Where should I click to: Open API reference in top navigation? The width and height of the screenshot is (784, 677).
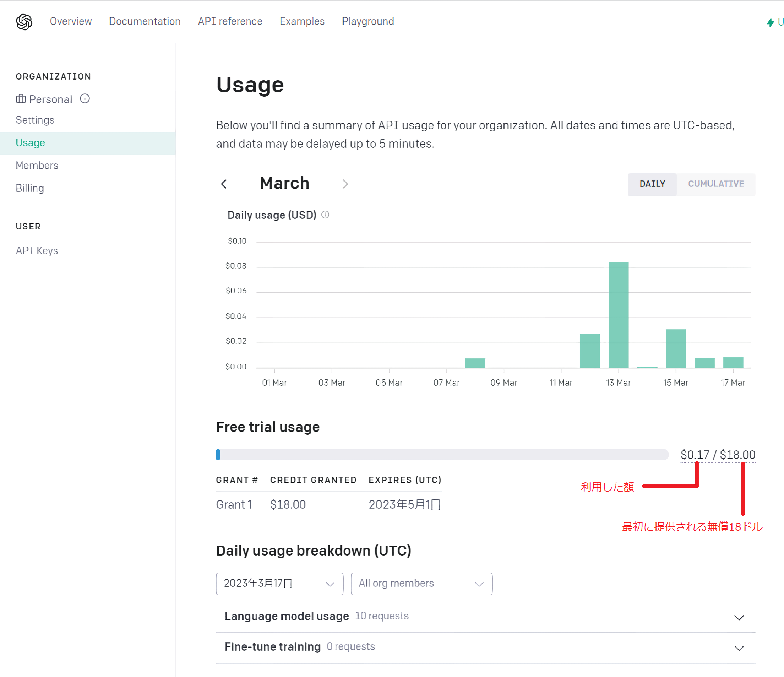(230, 21)
